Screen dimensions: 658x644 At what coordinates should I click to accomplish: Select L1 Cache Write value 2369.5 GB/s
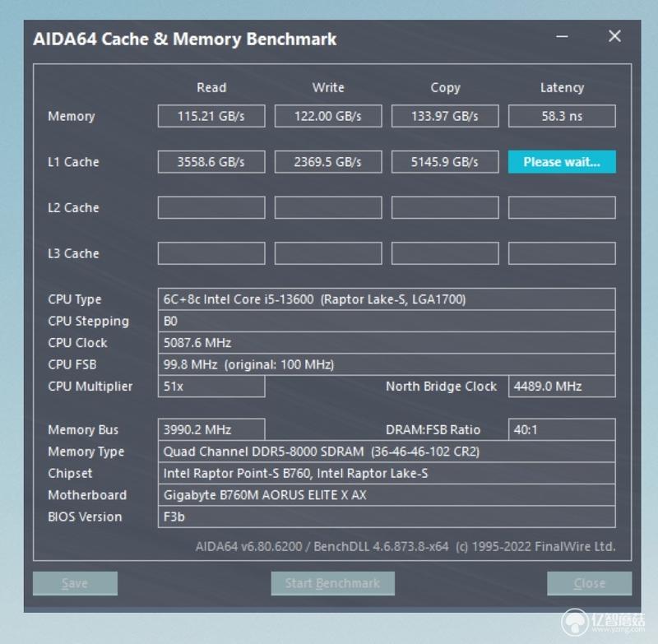tap(328, 162)
